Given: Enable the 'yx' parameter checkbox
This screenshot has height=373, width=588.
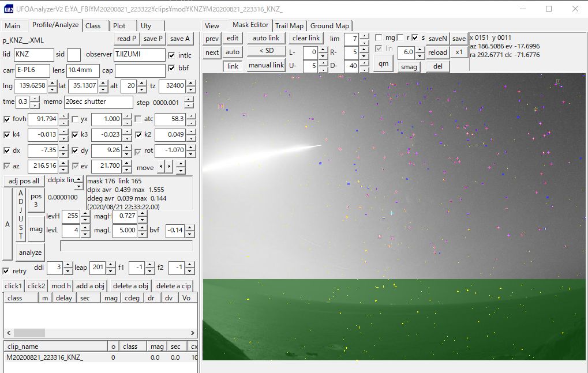Looking at the screenshot, I should click(75, 119).
